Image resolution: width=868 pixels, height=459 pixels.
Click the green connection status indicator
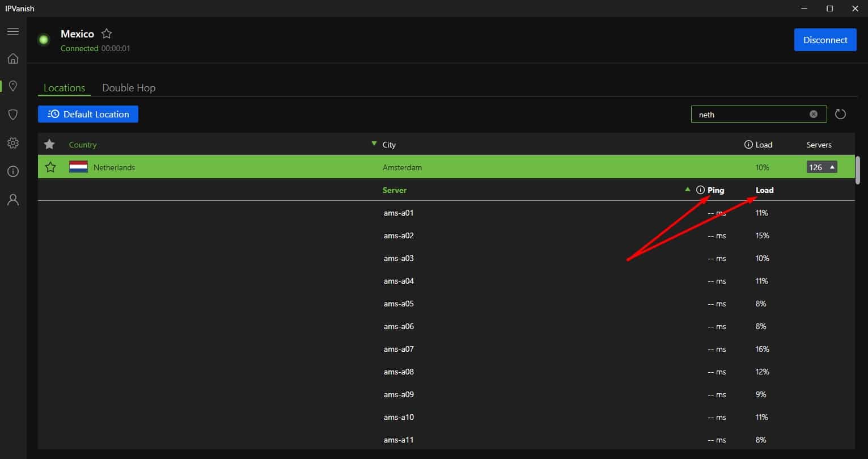pyautogui.click(x=44, y=40)
